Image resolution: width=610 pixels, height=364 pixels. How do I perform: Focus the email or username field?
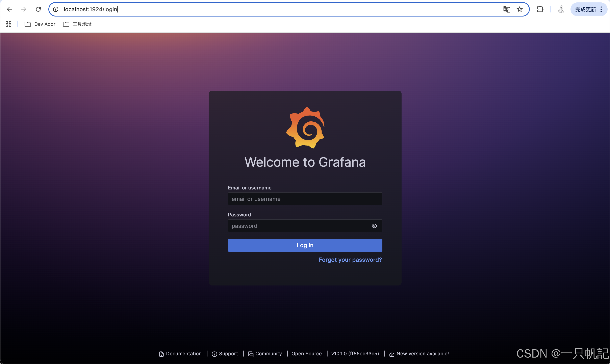coord(305,199)
